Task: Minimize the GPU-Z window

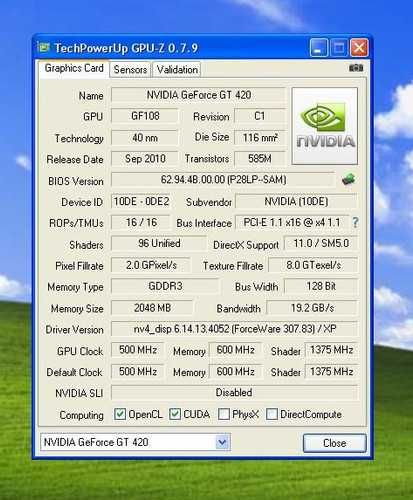Action: click(318, 48)
